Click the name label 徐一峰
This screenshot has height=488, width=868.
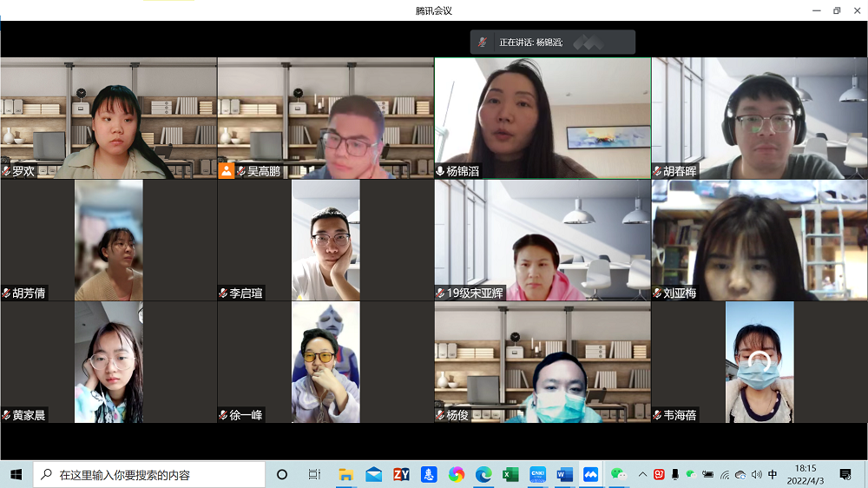pos(247,415)
